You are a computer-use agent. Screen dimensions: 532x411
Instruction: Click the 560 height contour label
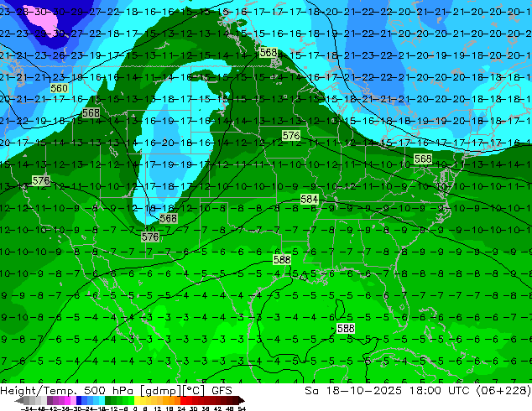(x=59, y=89)
